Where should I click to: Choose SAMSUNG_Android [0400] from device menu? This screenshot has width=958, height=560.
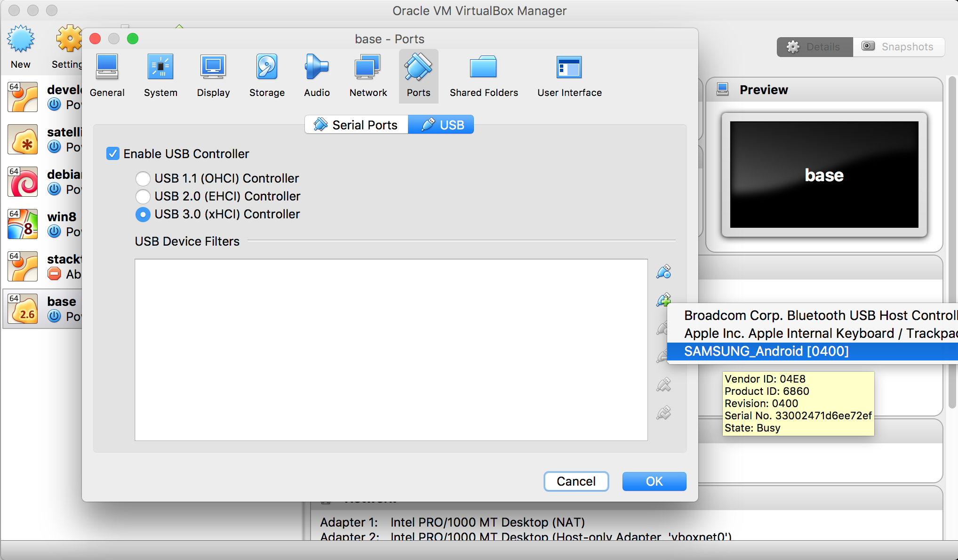pos(766,352)
